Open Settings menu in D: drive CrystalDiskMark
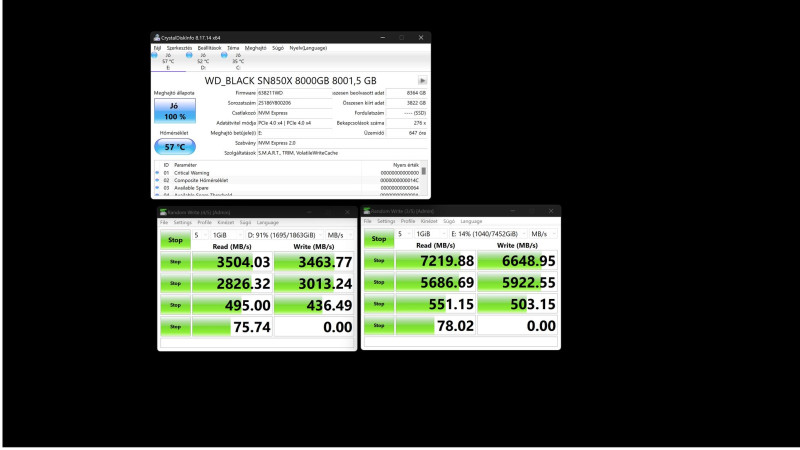The image size is (800, 450). pyautogui.click(x=183, y=223)
